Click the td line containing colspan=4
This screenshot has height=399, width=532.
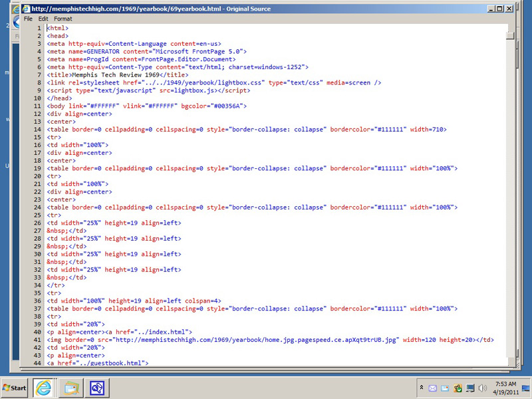coord(134,301)
